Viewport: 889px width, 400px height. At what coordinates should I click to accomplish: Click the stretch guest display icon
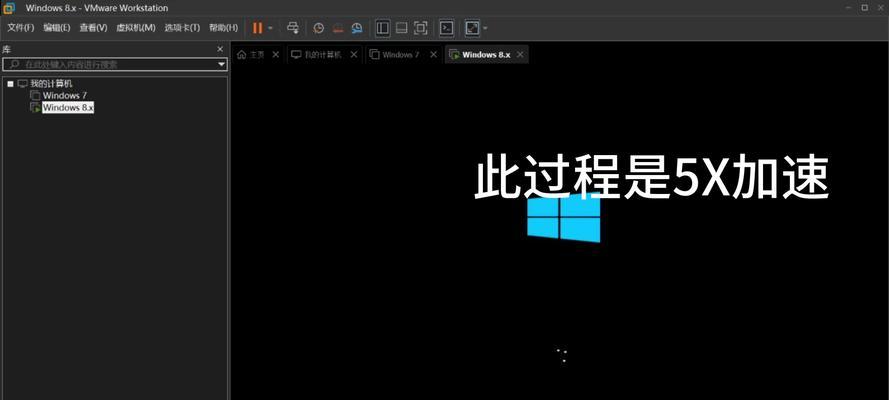(472, 28)
